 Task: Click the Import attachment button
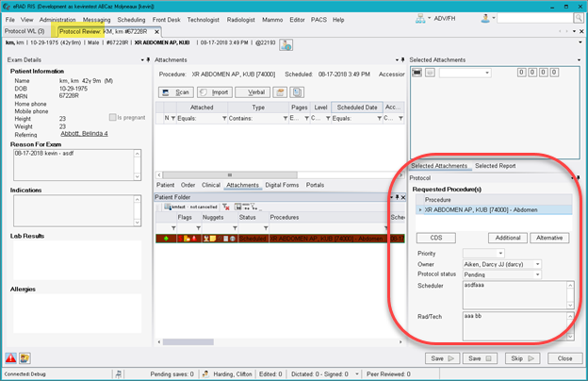[215, 92]
